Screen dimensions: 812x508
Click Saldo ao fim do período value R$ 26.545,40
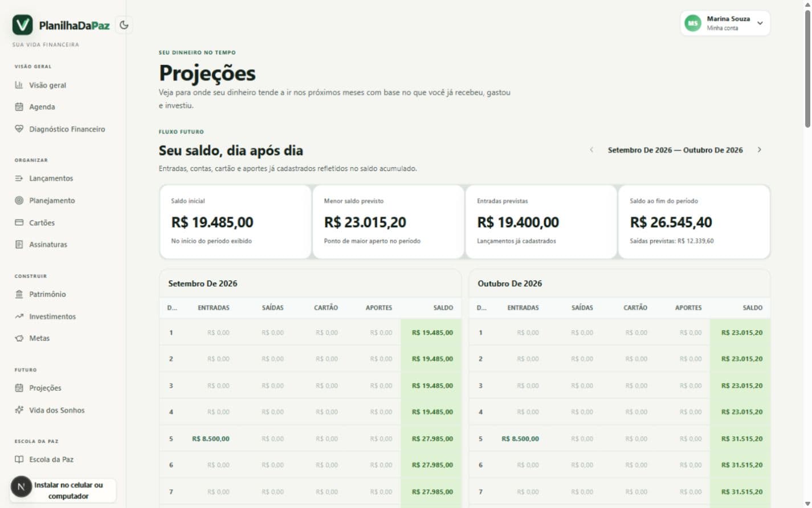[x=671, y=222]
